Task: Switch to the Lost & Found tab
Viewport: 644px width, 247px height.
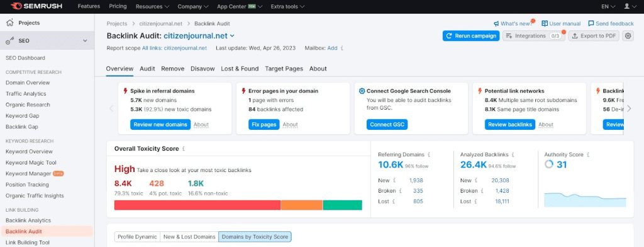Action: coord(240,69)
